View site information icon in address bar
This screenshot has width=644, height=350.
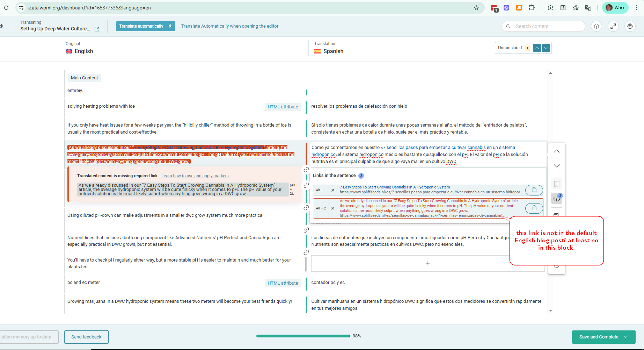[21, 8]
